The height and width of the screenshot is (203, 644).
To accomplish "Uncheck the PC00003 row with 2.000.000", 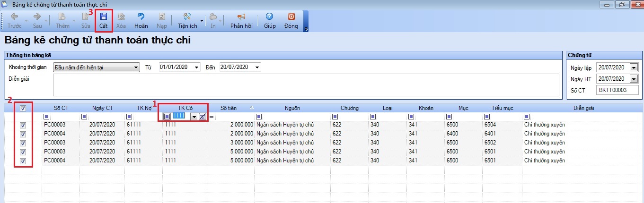I will (x=23, y=125).
